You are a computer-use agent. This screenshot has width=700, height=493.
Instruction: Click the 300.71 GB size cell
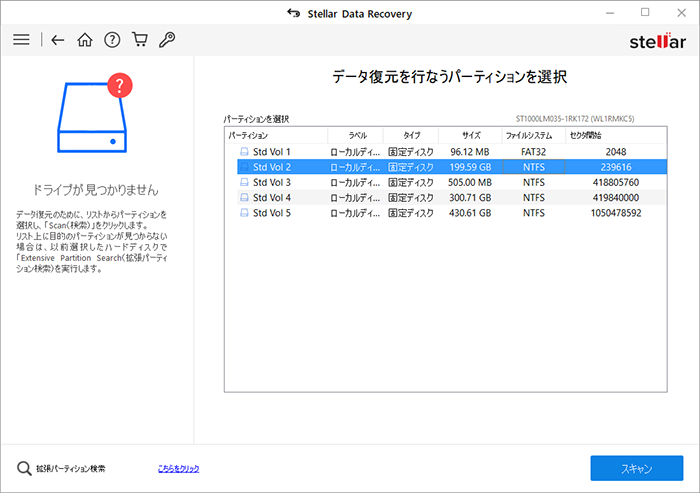click(470, 197)
